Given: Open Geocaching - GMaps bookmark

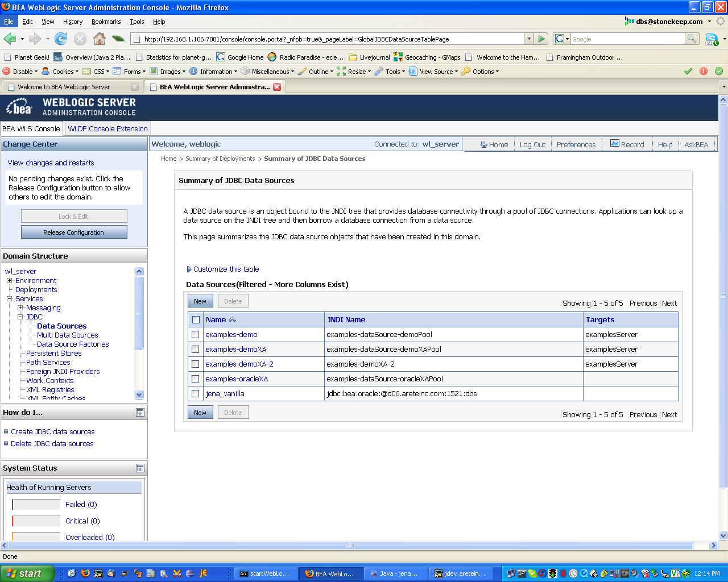Looking at the screenshot, I should pyautogui.click(x=427, y=57).
